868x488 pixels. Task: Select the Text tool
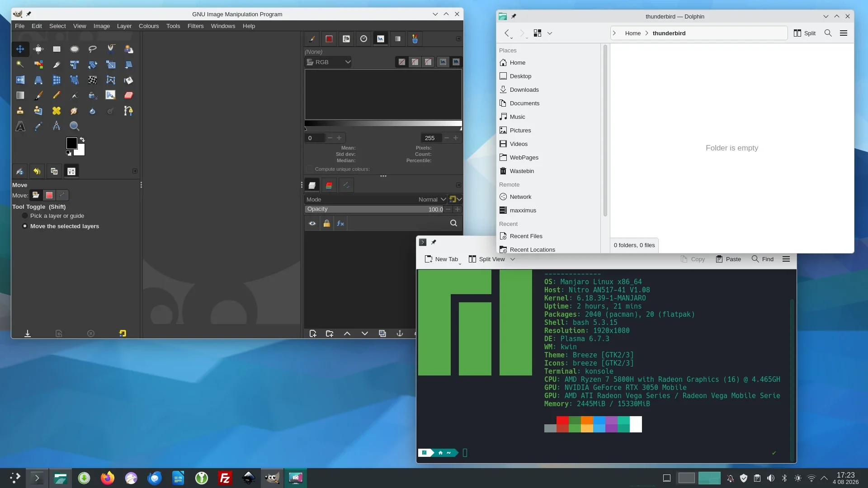coord(20,126)
